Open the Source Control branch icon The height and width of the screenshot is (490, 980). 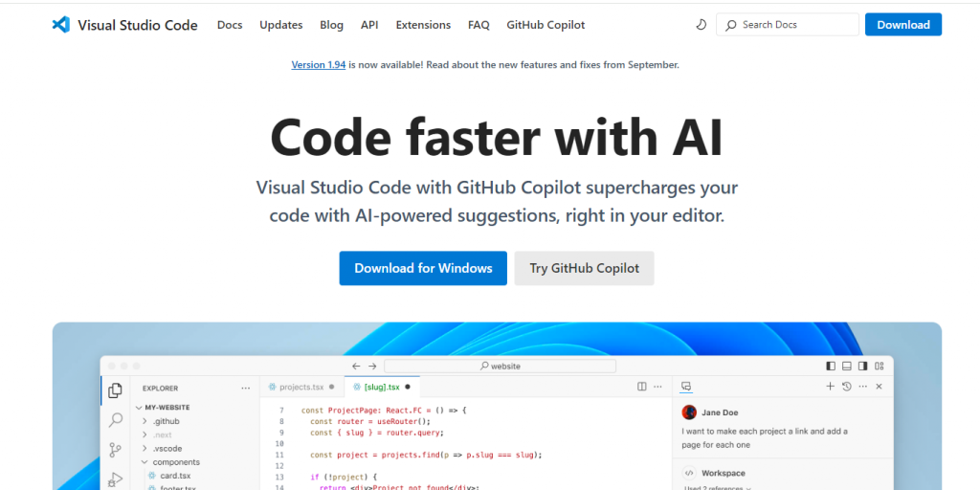(115, 450)
